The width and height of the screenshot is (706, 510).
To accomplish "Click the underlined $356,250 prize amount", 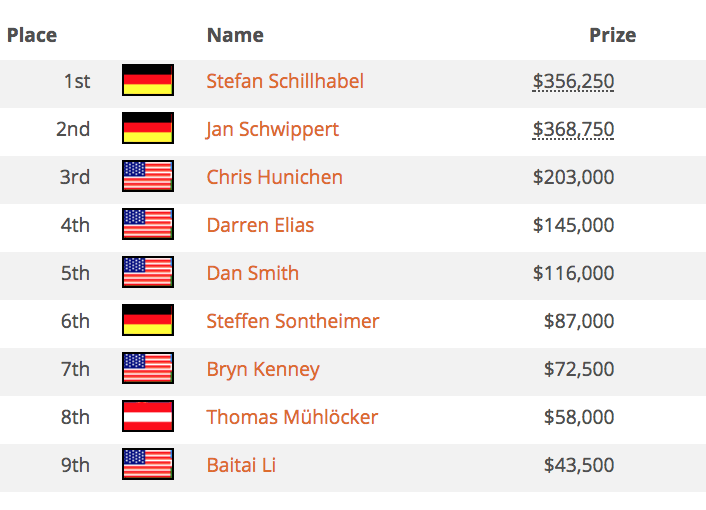I will [573, 81].
